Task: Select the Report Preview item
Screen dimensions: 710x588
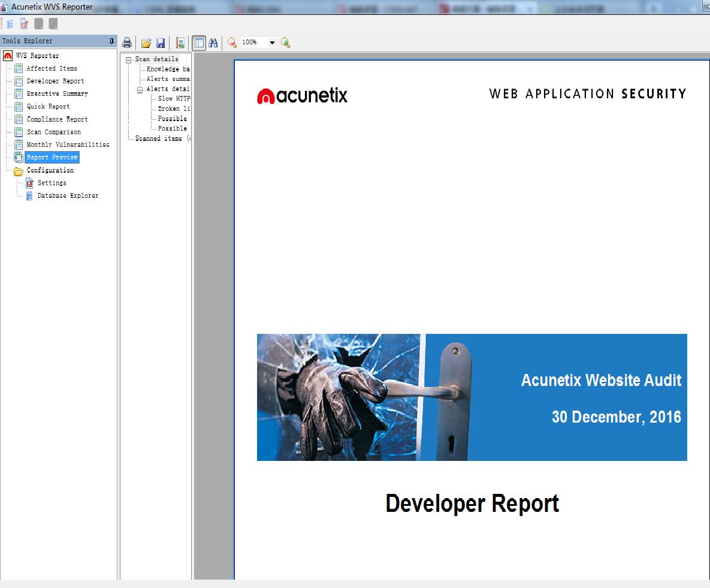Action: (x=52, y=157)
